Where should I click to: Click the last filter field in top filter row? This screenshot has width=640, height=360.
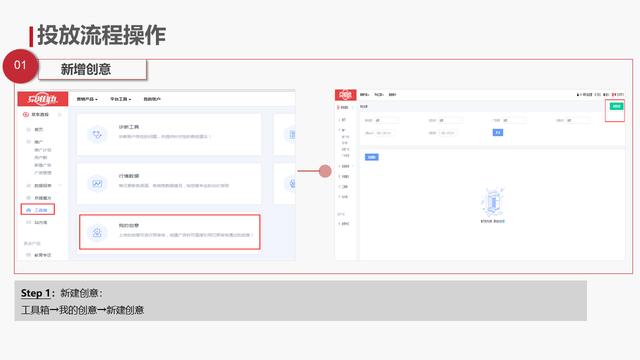[578, 120]
